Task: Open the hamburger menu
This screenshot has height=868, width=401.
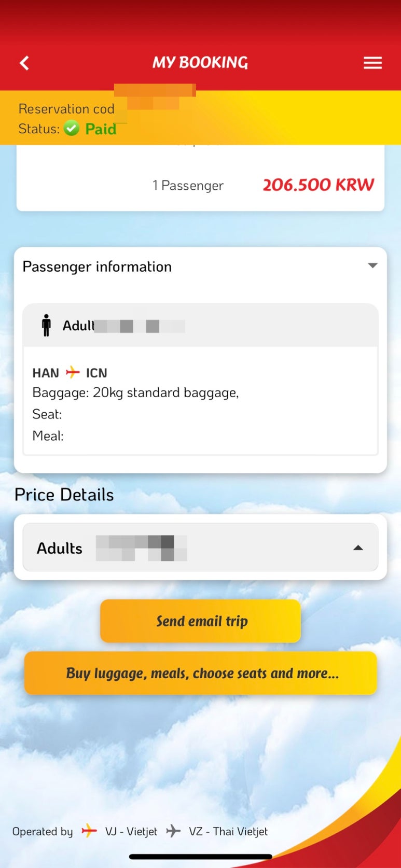Action: (372, 63)
